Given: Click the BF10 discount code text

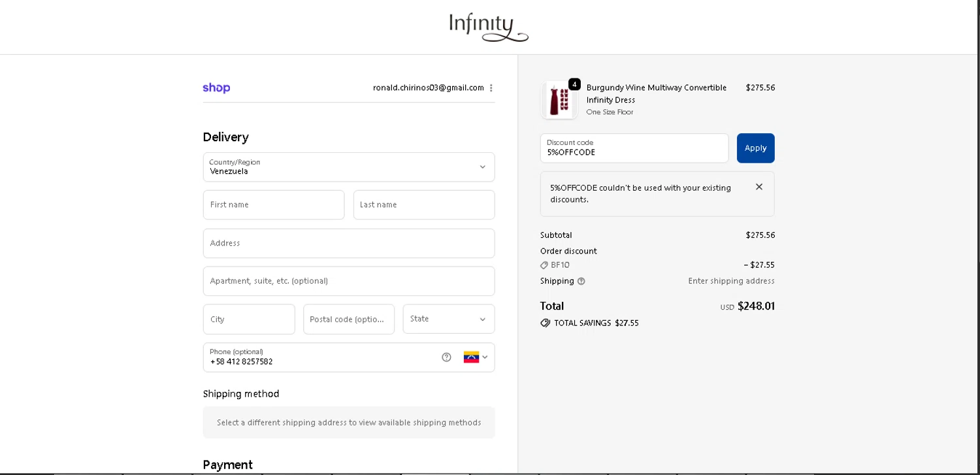Looking at the screenshot, I should coord(560,265).
